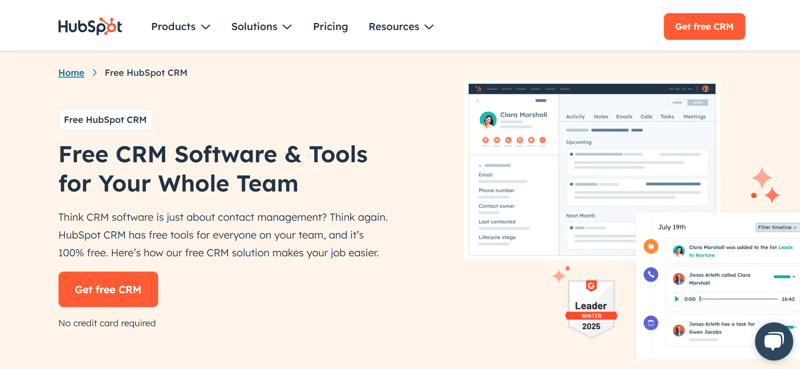800x369 pixels.
Task: Click the Contact owner field label
Action: (x=496, y=206)
